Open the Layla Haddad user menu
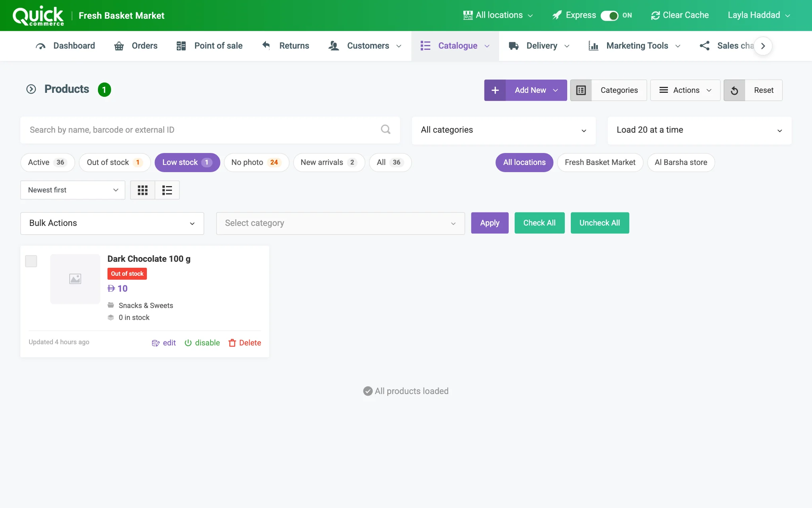812x508 pixels. 759,15
